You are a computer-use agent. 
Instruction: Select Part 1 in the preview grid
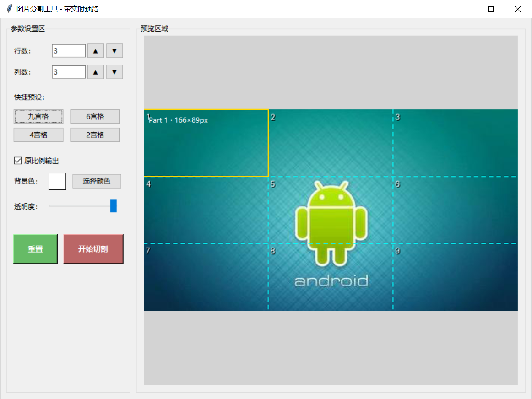tap(206, 142)
